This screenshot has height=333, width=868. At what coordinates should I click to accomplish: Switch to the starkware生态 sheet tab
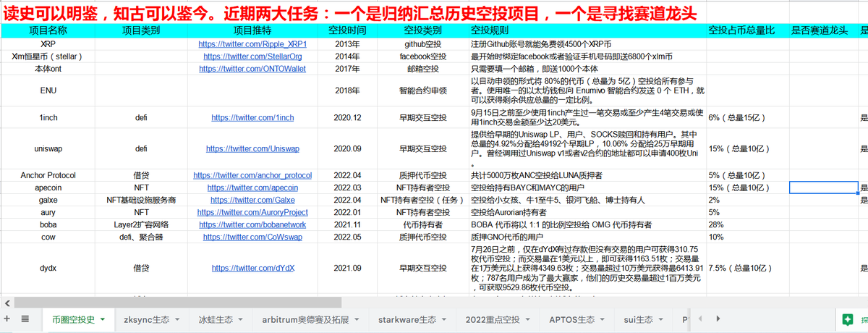click(x=407, y=319)
